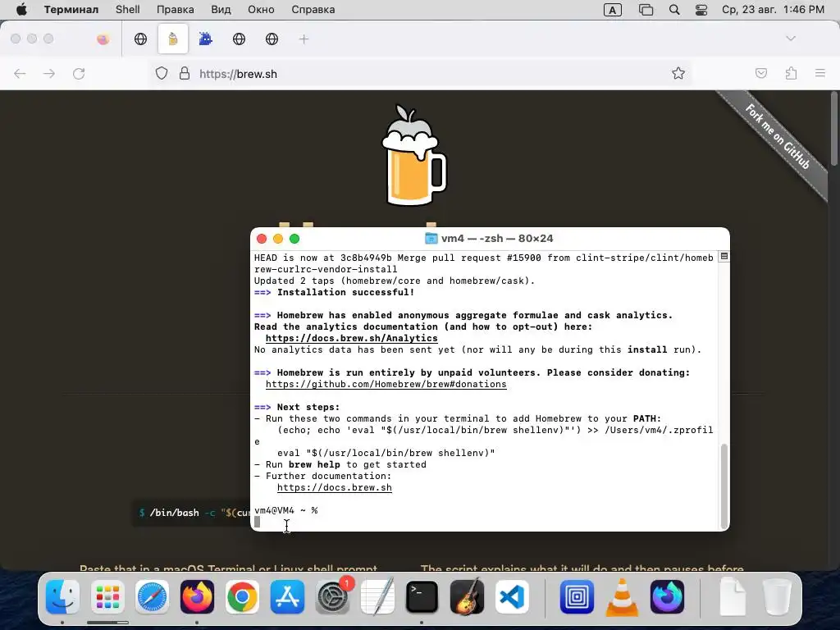This screenshot has height=630, width=840.
Task: Open Firefox Nightly from the Dock
Action: 667,597
